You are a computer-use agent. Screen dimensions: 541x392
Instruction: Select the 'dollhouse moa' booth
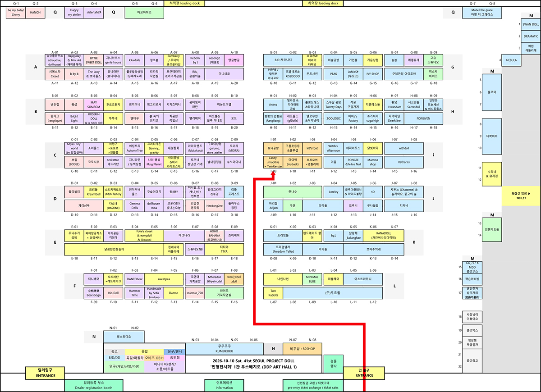pos(154,205)
